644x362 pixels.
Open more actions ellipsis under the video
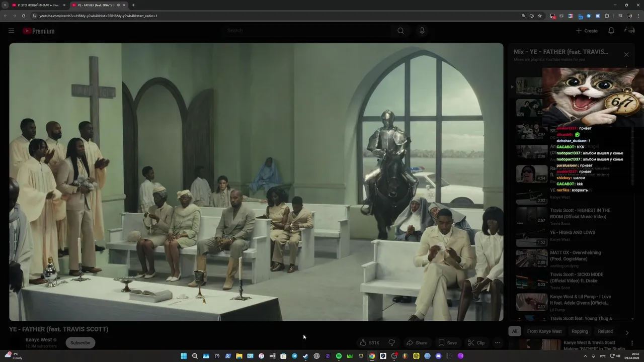(497, 343)
